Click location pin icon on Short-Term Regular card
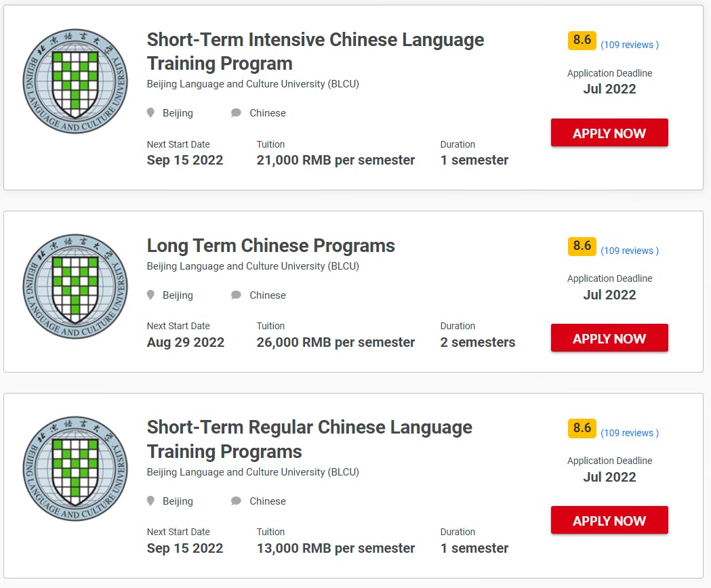This screenshot has width=711, height=588. (x=150, y=501)
